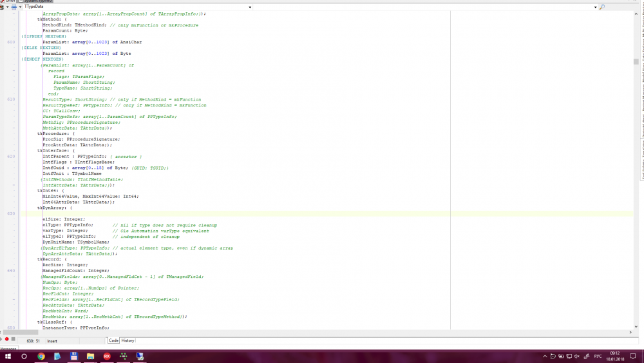Open Cortana search circle on taskbar
Screen dimensions: 644x363
tap(24, 356)
